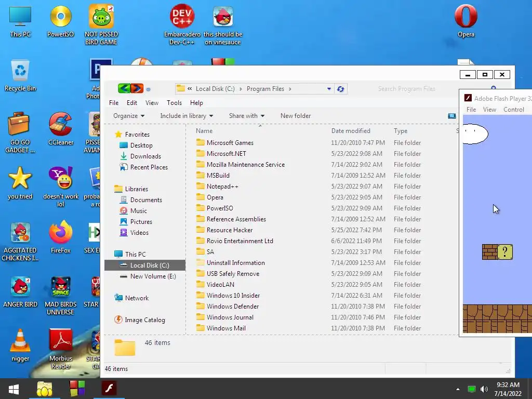
Task: Select Downloads under Favorites
Action: point(145,156)
